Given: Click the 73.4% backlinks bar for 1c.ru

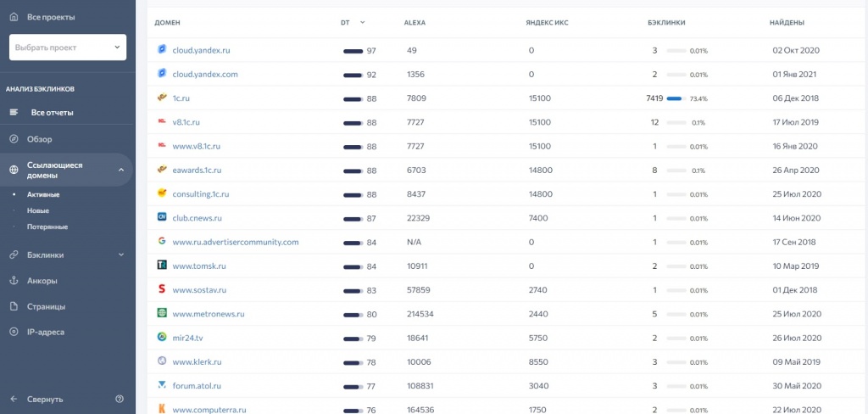Looking at the screenshot, I should [676, 98].
